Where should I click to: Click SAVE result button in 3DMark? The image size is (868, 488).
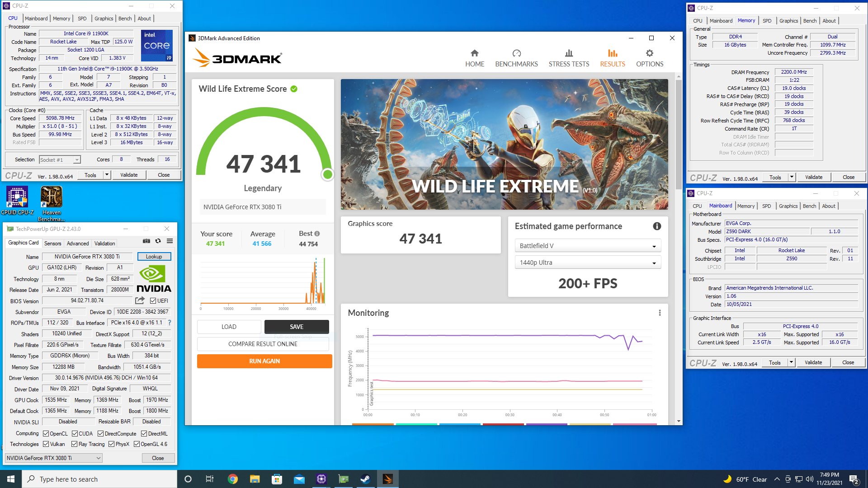pos(297,327)
